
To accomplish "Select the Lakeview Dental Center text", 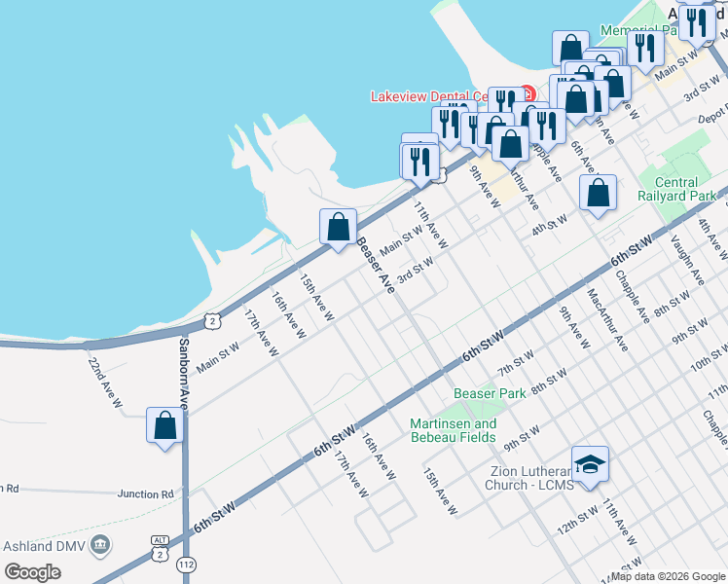I will [429, 96].
